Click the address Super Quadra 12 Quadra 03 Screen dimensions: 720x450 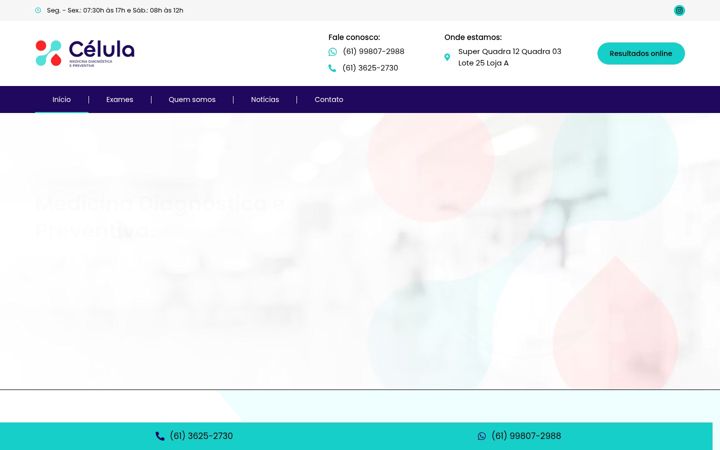[510, 57]
